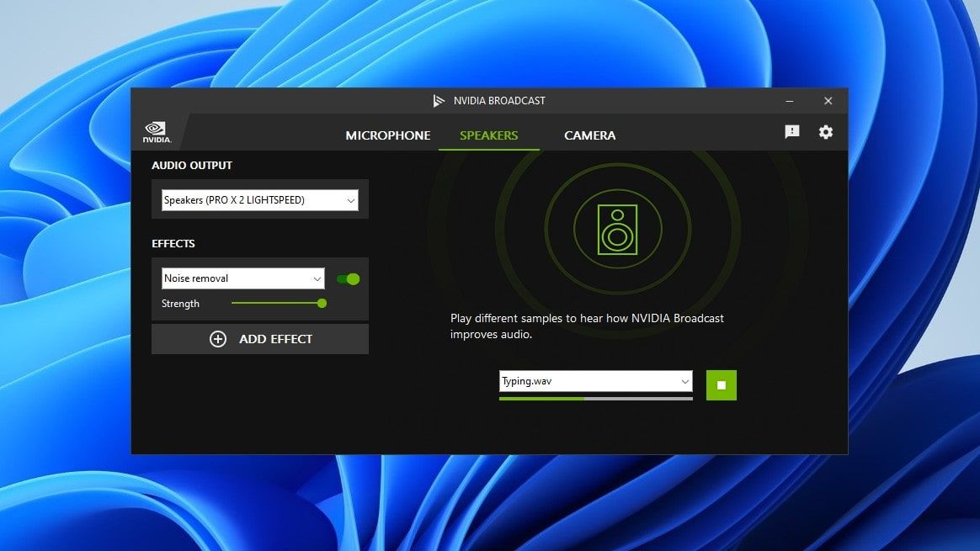The width and height of the screenshot is (980, 551).
Task: Click the NVIDIA Broadcast title bar icon
Action: (x=439, y=101)
